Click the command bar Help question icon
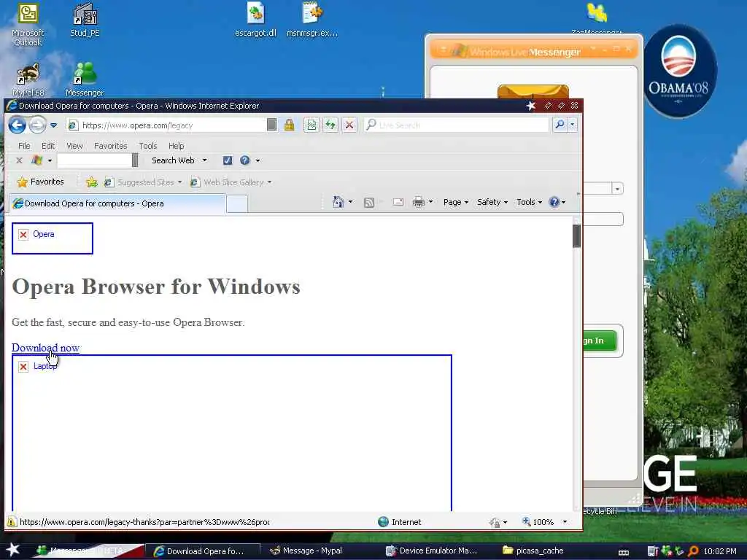The image size is (747, 560). 554,202
